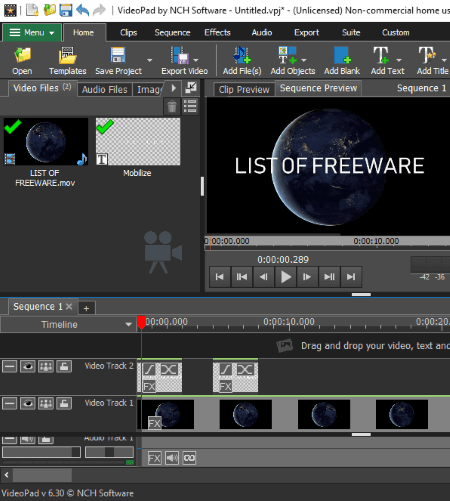450x501 pixels.
Task: Click the Play button in the preview
Action: point(285,277)
